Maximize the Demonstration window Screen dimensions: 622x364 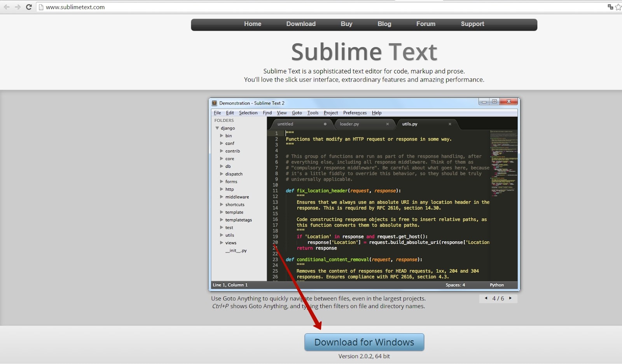point(494,102)
